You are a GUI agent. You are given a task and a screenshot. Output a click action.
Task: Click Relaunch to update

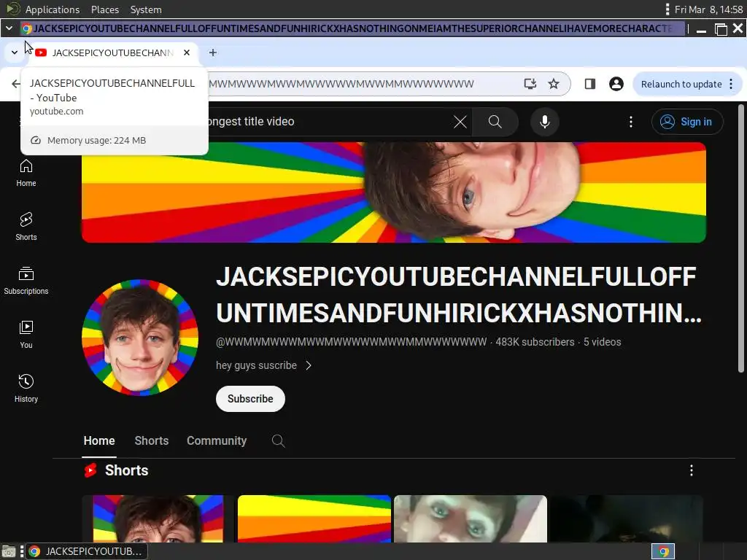click(x=681, y=85)
